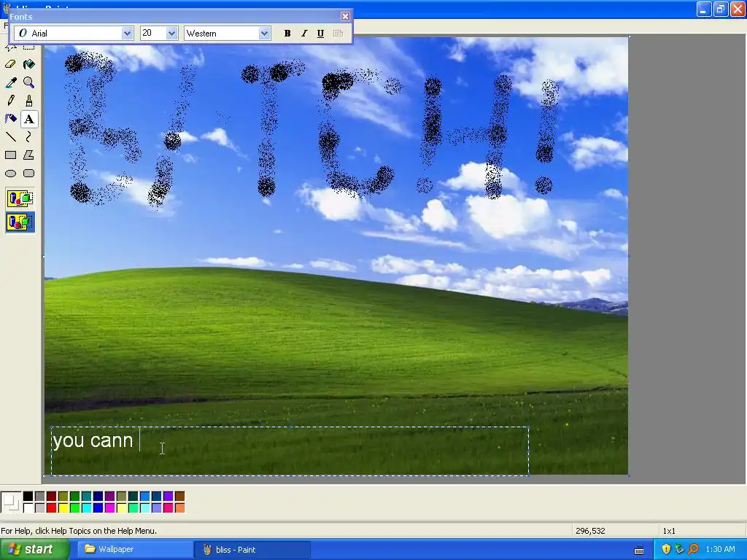
Task: Select the Pick Color eyedropper tool
Action: pos(10,83)
